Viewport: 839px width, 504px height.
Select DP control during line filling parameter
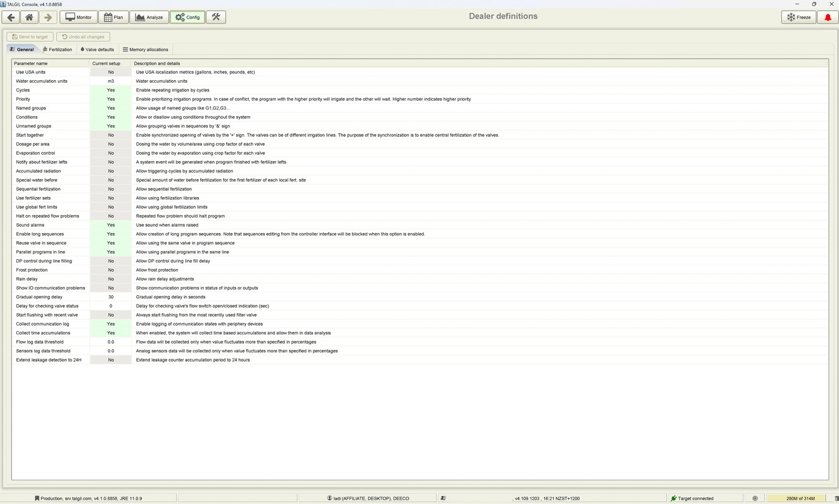[44, 261]
